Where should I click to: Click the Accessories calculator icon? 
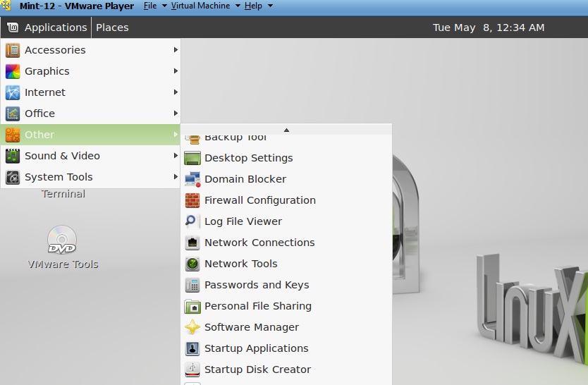pyautogui.click(x=13, y=50)
